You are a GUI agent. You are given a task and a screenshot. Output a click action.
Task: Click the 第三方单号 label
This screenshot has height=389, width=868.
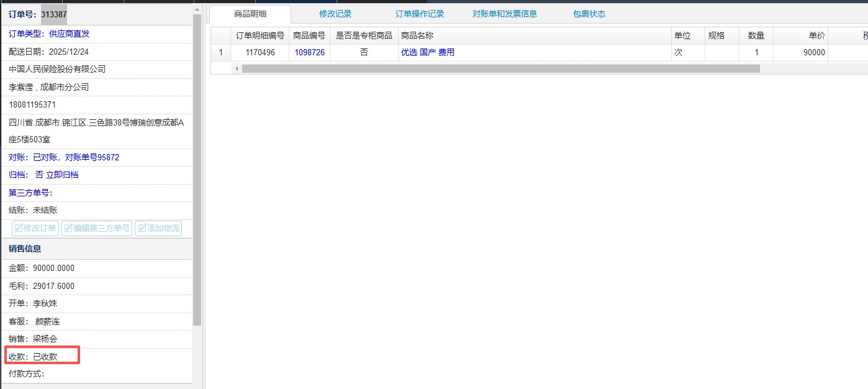[x=30, y=193]
